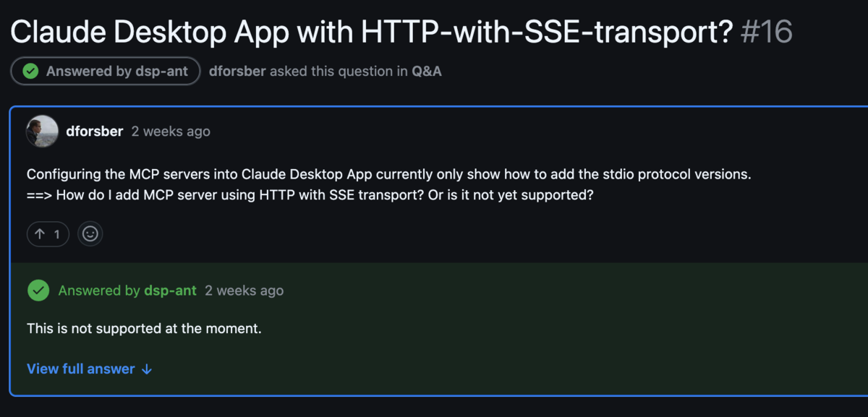The width and height of the screenshot is (868, 417).
Task: Go to the Q&A category
Action: click(x=427, y=71)
